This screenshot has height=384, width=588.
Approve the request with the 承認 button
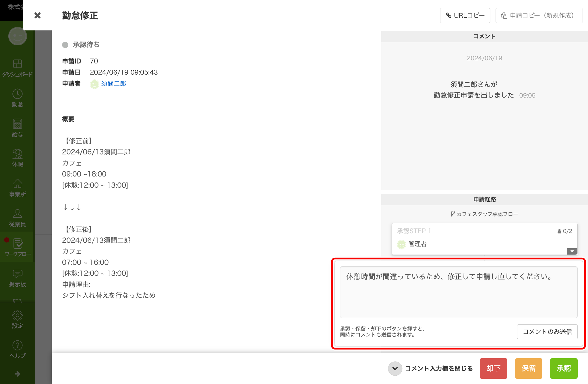(x=564, y=368)
